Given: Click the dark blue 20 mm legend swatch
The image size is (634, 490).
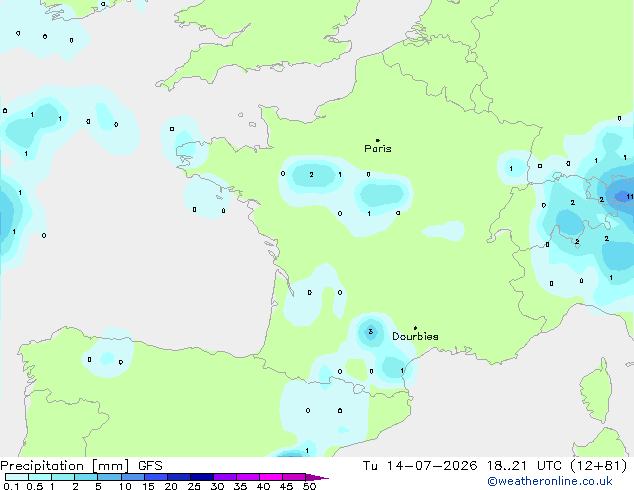Looking at the screenshot, I should coord(179,477).
